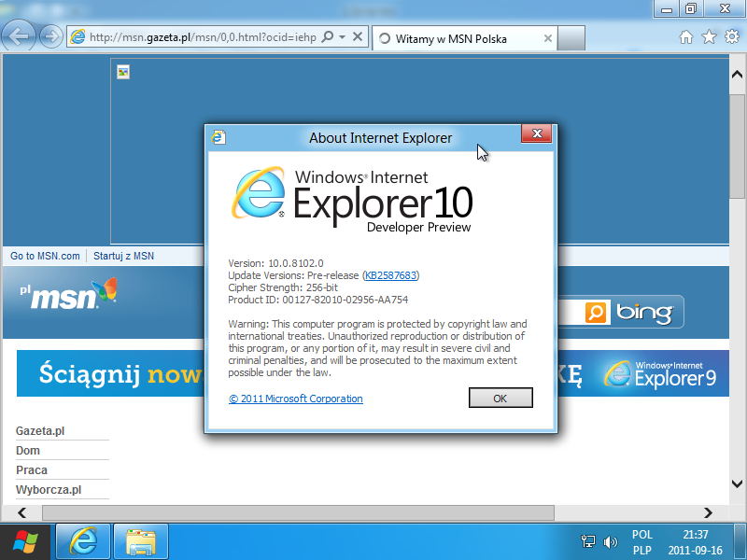Open the KB2587683 update link
Image resolution: width=747 pixels, height=560 pixels.
(x=390, y=275)
